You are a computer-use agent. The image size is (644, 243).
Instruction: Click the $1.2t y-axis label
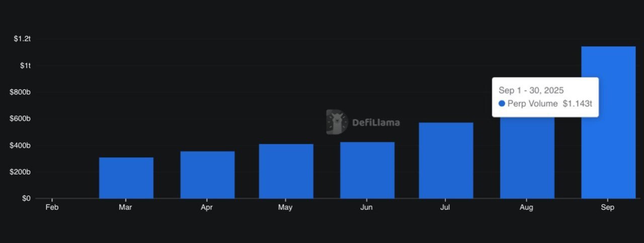tap(22, 39)
